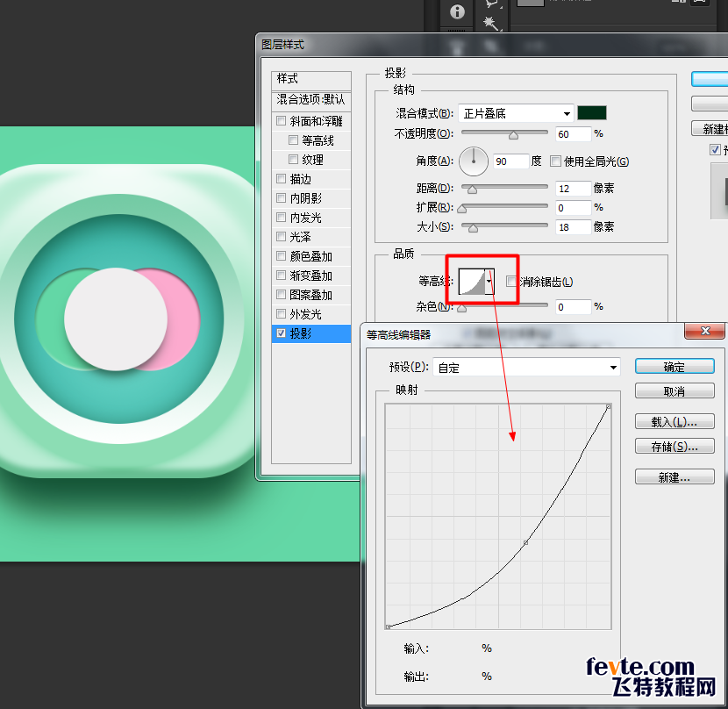This screenshot has width=728, height=709.
Task: Enable 斜面和浮雕 checkbox
Action: [x=281, y=121]
